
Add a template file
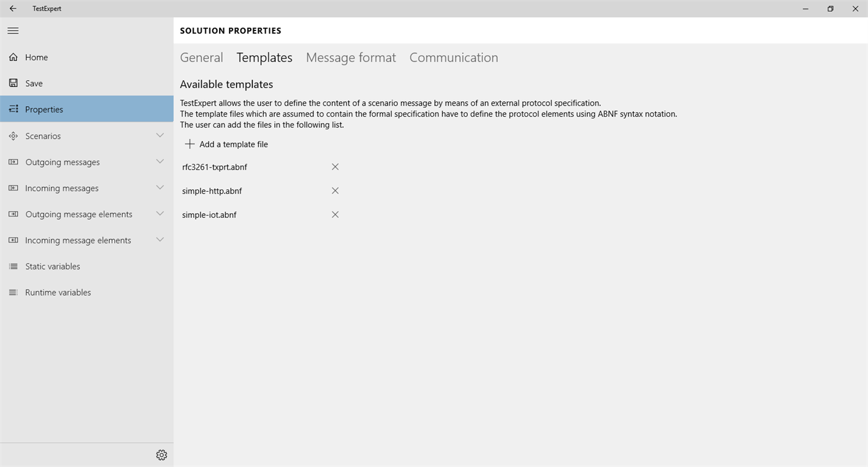pyautogui.click(x=227, y=144)
